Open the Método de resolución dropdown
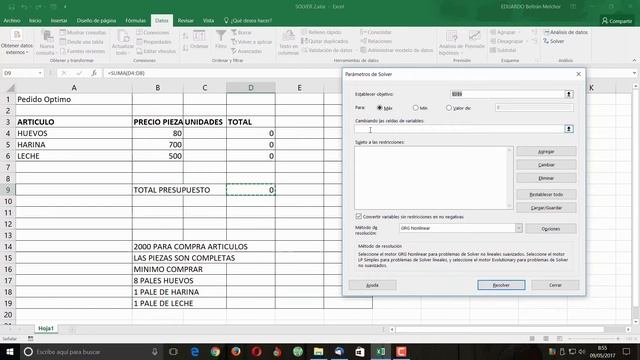The height and width of the screenshot is (360, 640). coord(518,228)
